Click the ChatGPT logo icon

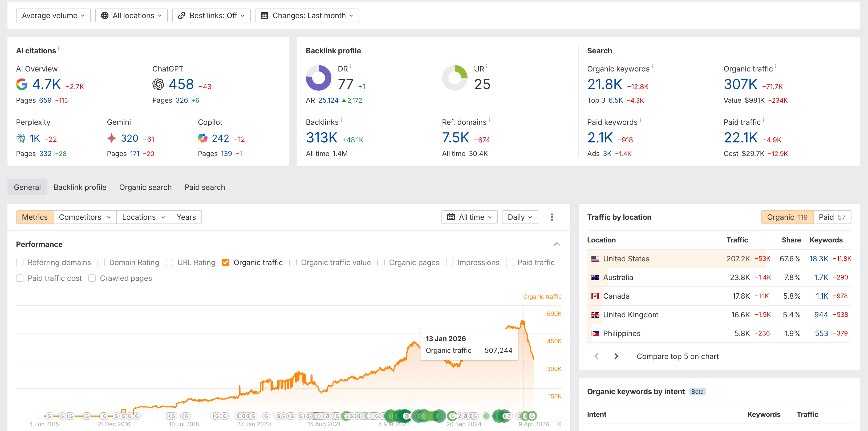[x=158, y=84]
